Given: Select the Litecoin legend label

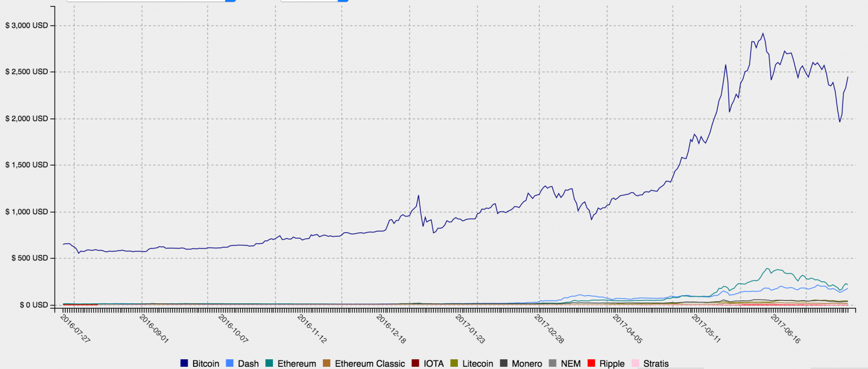Looking at the screenshot, I should click(x=478, y=364).
